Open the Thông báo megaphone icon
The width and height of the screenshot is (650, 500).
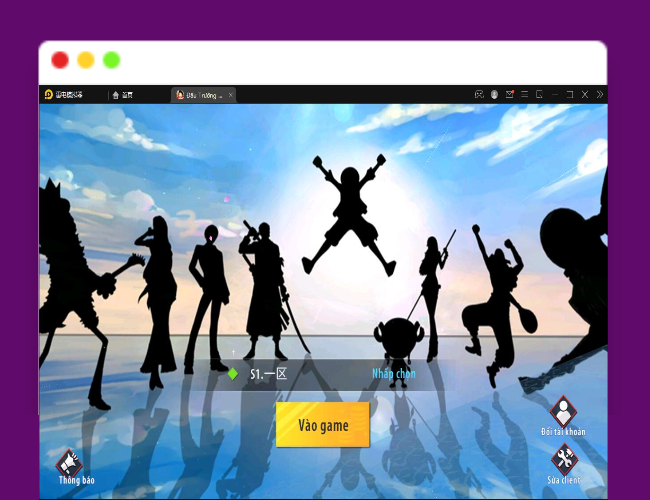pos(70,463)
